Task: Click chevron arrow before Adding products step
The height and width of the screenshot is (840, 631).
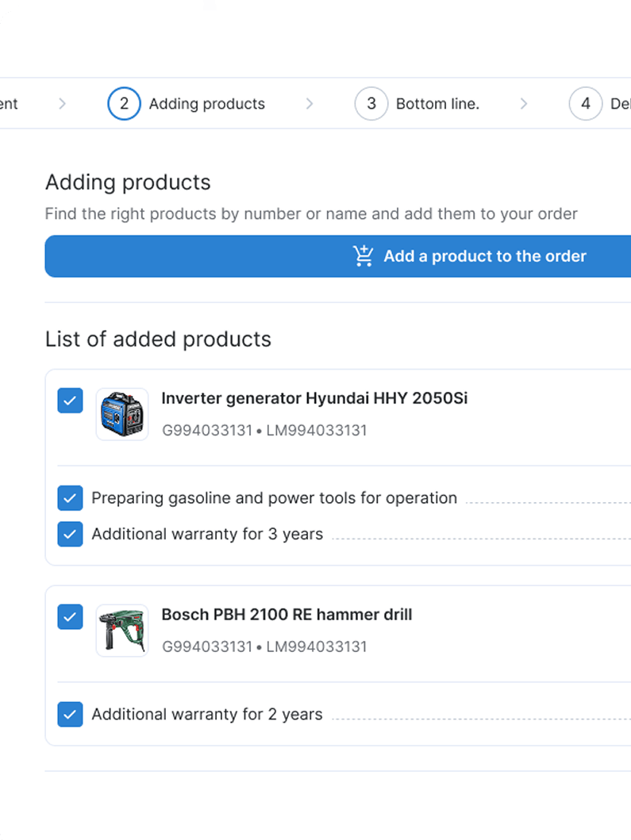Action: click(x=62, y=103)
